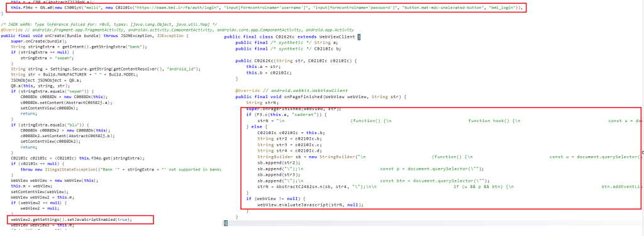644x236 pixels.
Task: Click the new StringBuilder declaration line
Action: point(450,157)
